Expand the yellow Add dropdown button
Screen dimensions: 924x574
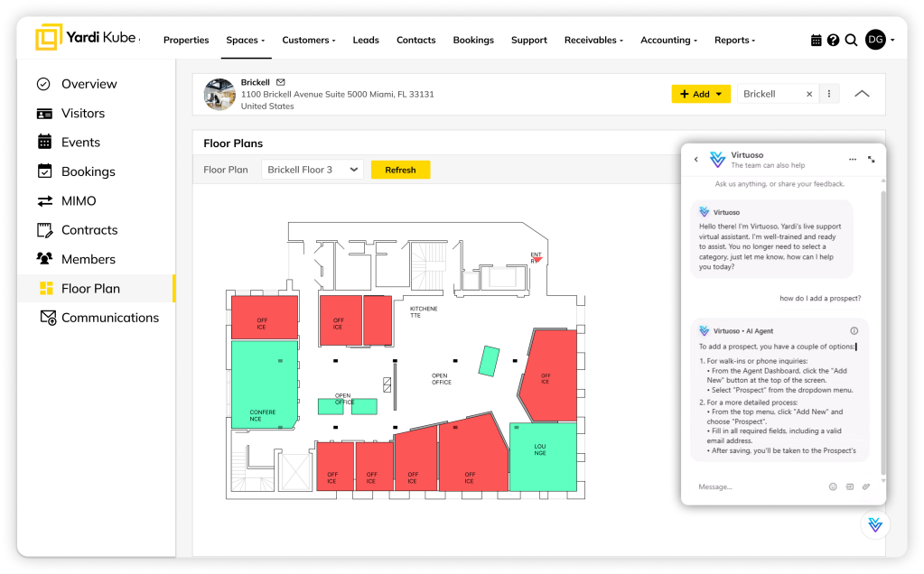(700, 94)
